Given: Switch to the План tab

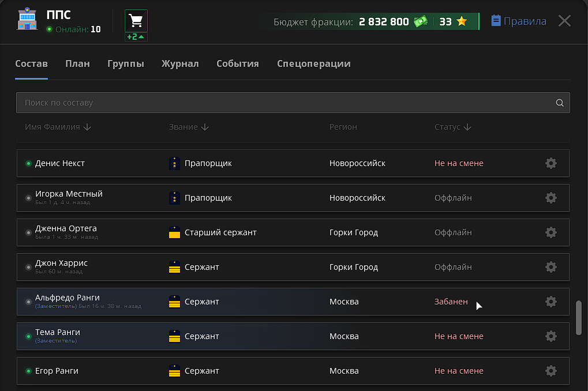Looking at the screenshot, I should pyautogui.click(x=77, y=64).
